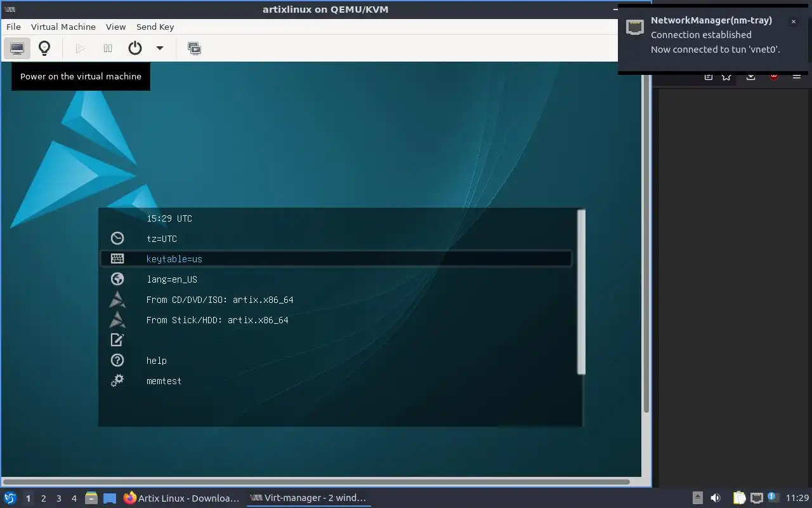Open the clipboard tray icon

coord(739,498)
